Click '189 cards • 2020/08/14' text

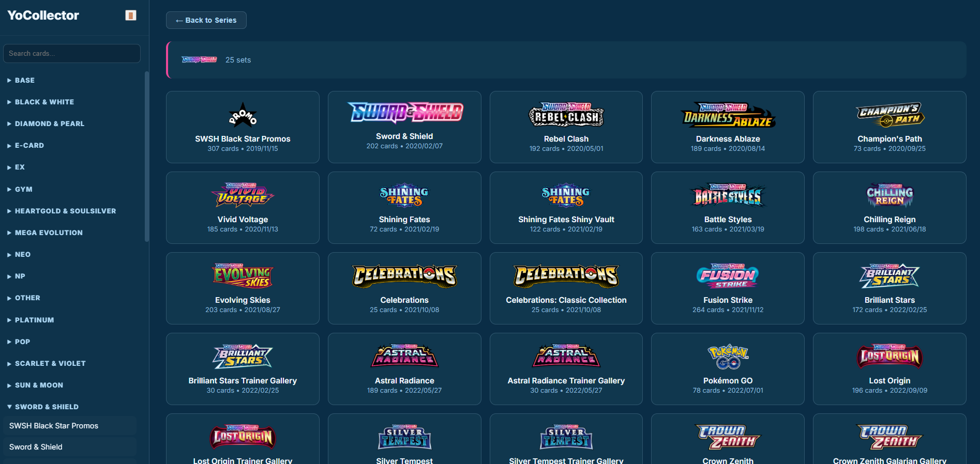[728, 149]
